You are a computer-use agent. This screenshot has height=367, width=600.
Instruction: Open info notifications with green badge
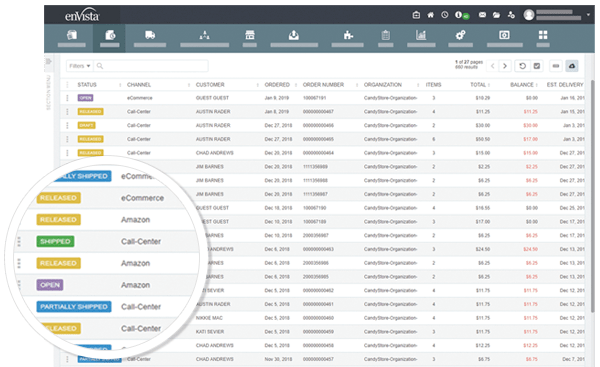[461, 15]
